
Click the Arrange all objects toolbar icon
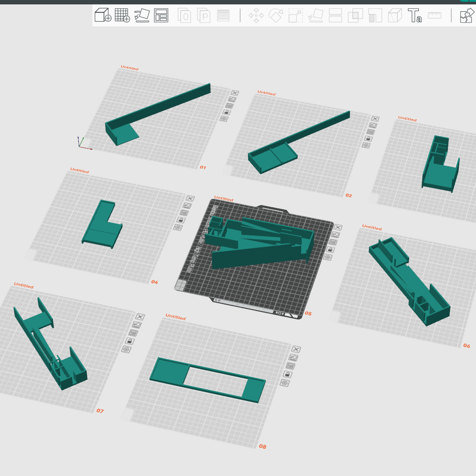click(161, 15)
